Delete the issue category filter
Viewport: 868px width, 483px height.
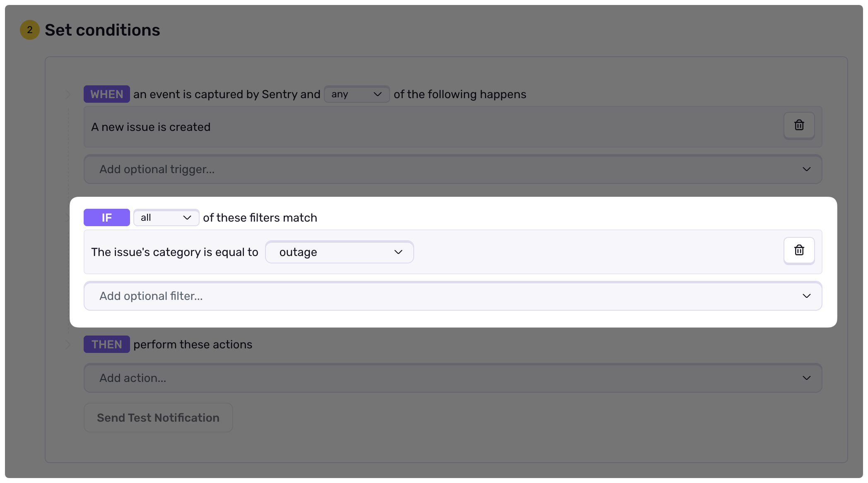[798, 250]
